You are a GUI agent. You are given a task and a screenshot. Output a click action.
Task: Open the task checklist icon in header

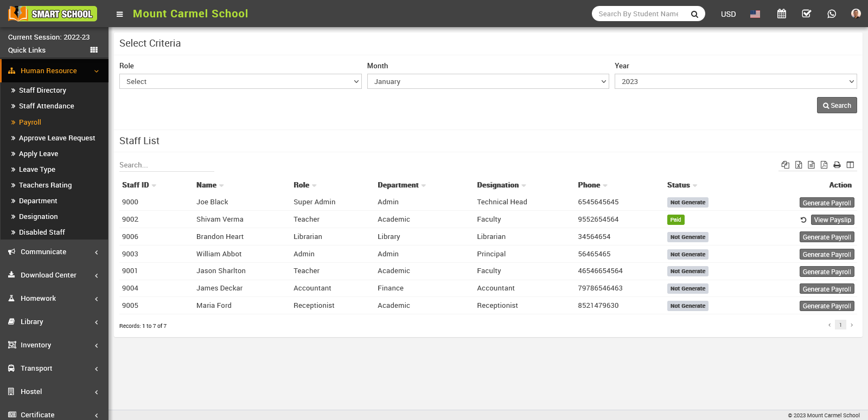tap(807, 14)
